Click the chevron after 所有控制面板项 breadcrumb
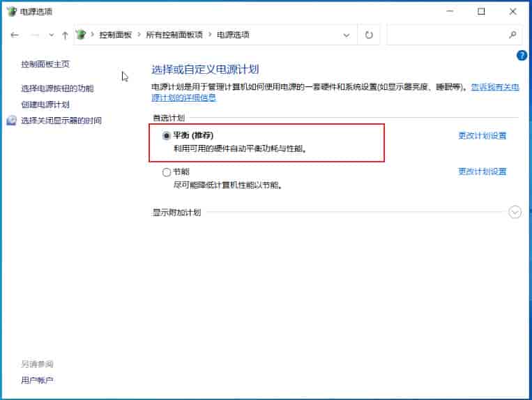Image resolution: width=532 pixels, height=400 pixels. click(x=210, y=35)
